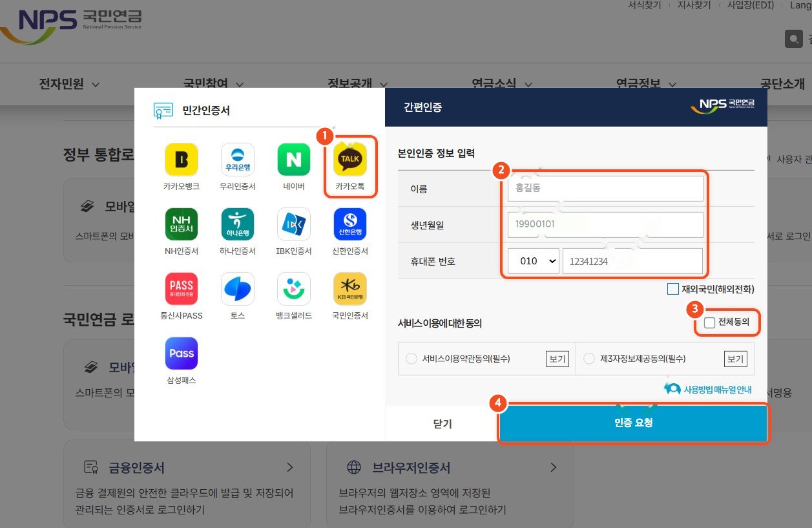Open 지사찾기 in the top bar
This screenshot has width=812, height=528.
click(x=694, y=5)
